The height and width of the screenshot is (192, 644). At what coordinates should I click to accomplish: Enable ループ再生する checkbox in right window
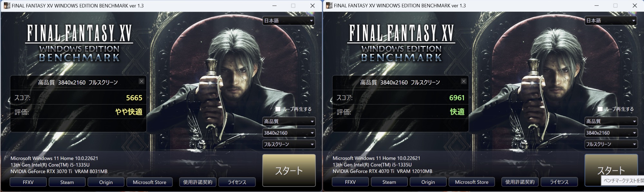(x=600, y=109)
